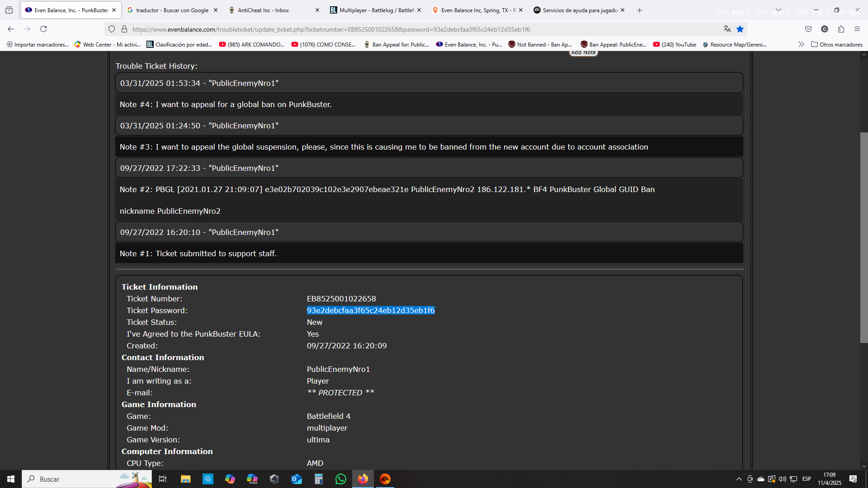Close the traductor Google tab
Viewport: 868px width, 488px height.
pyautogui.click(x=216, y=10)
